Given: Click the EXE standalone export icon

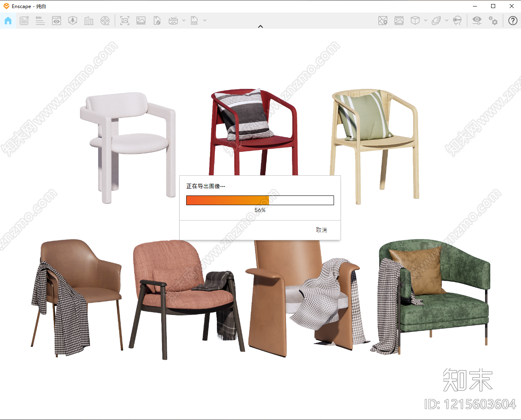Looking at the screenshot, I should coord(194,21).
